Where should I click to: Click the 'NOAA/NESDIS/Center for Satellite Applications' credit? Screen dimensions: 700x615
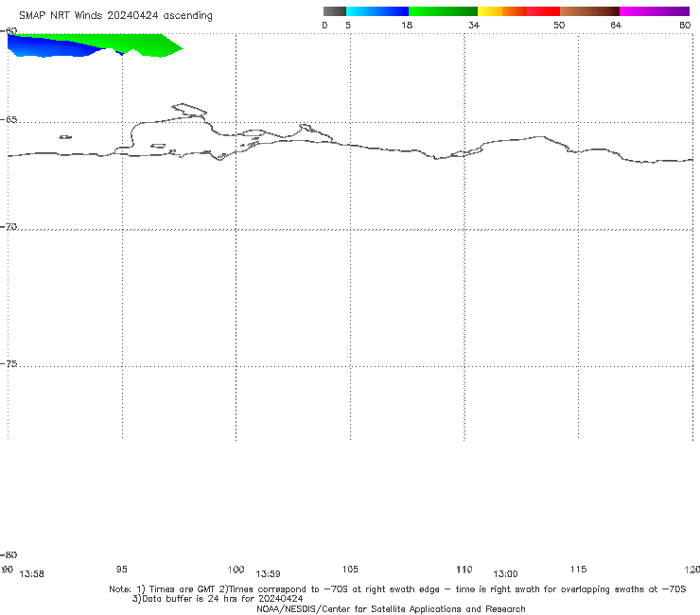tap(391, 609)
